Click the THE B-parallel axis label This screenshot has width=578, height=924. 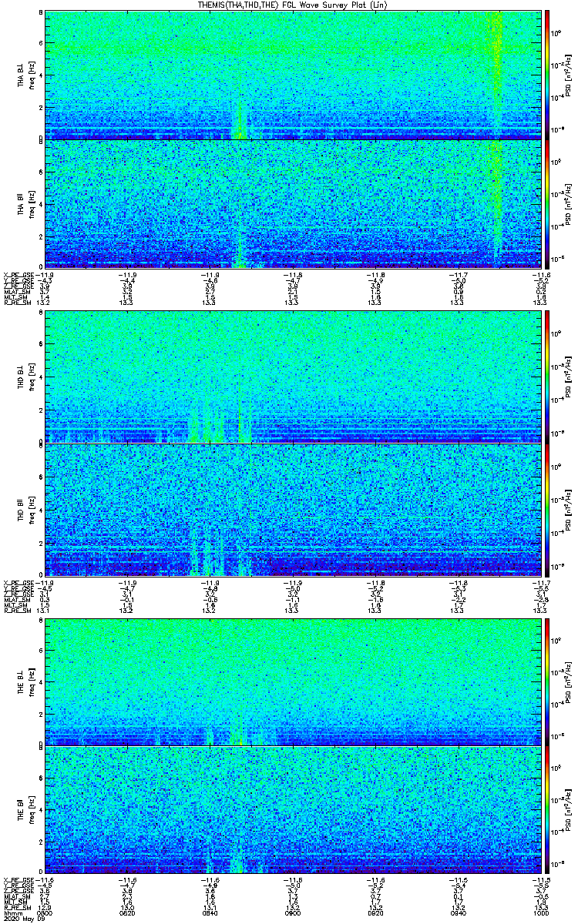pos(21,812)
